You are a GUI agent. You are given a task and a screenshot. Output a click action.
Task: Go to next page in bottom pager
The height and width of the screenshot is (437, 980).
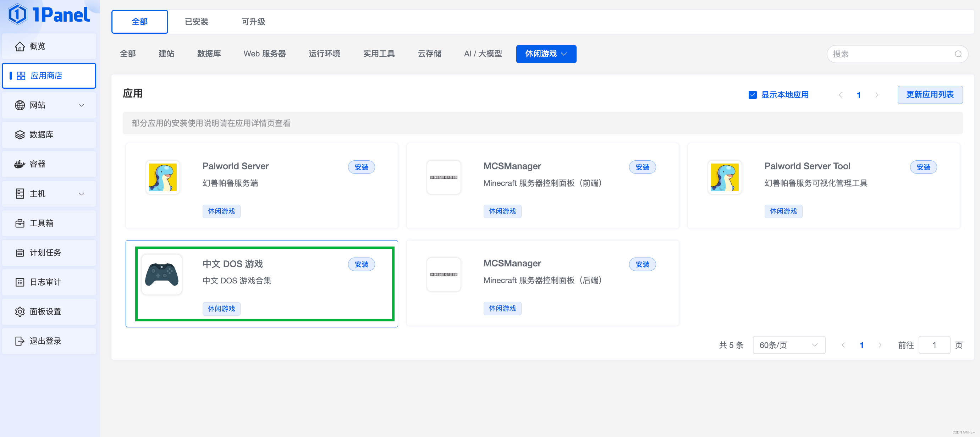[x=880, y=345]
